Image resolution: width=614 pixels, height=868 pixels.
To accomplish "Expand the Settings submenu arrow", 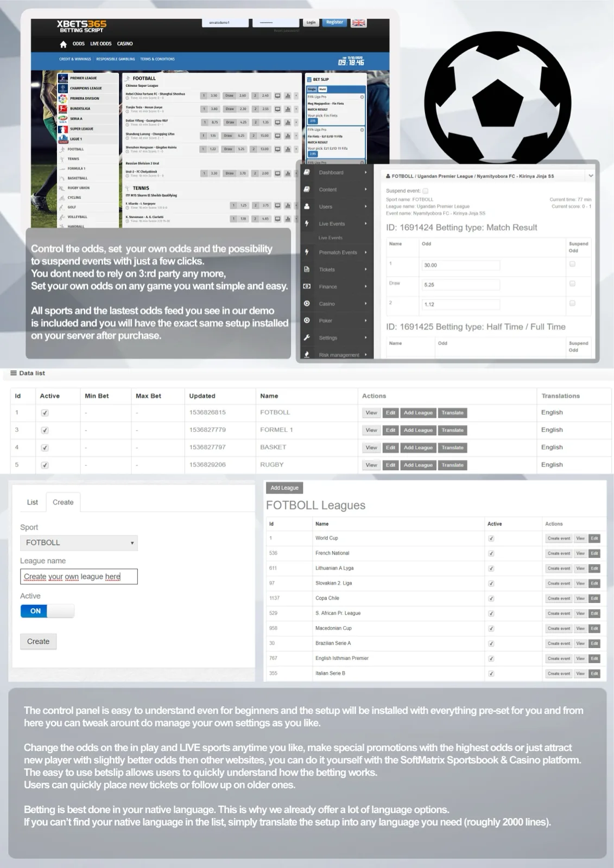I will tap(366, 337).
